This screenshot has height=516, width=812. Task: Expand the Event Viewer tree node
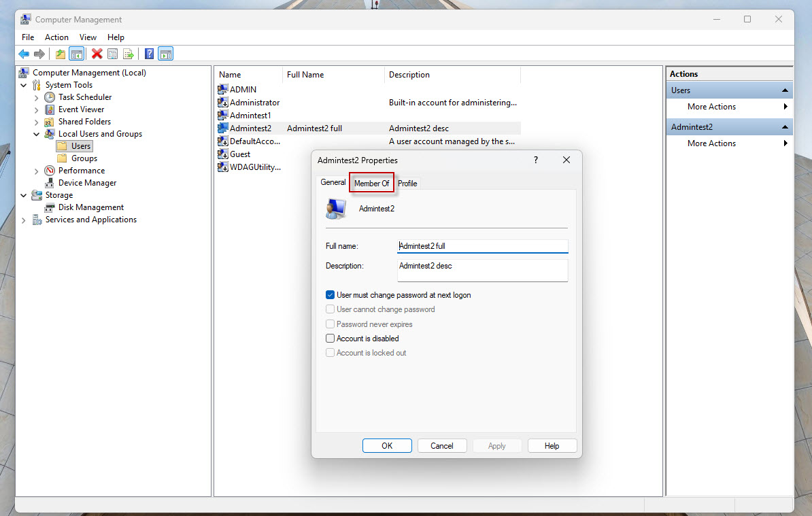pyautogui.click(x=36, y=109)
